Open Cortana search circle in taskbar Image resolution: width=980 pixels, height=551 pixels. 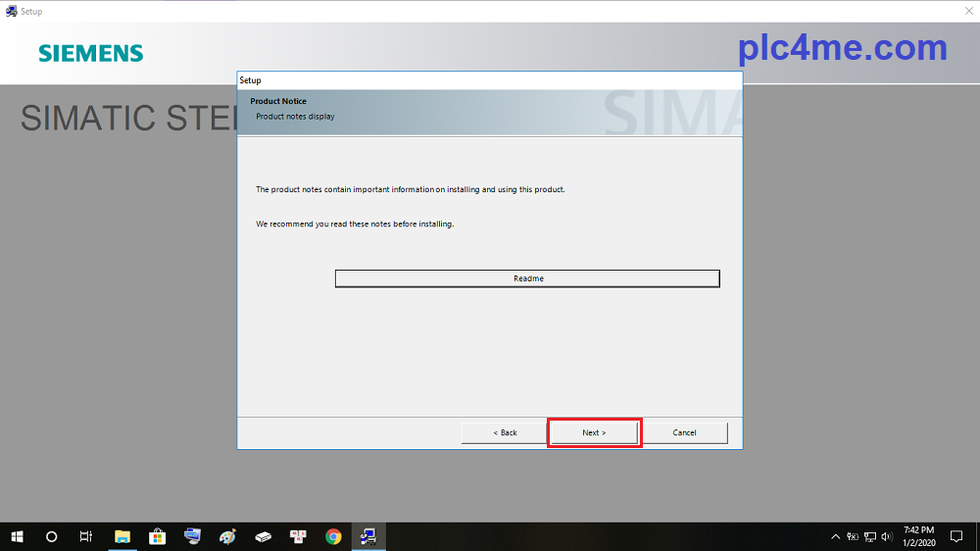click(52, 536)
